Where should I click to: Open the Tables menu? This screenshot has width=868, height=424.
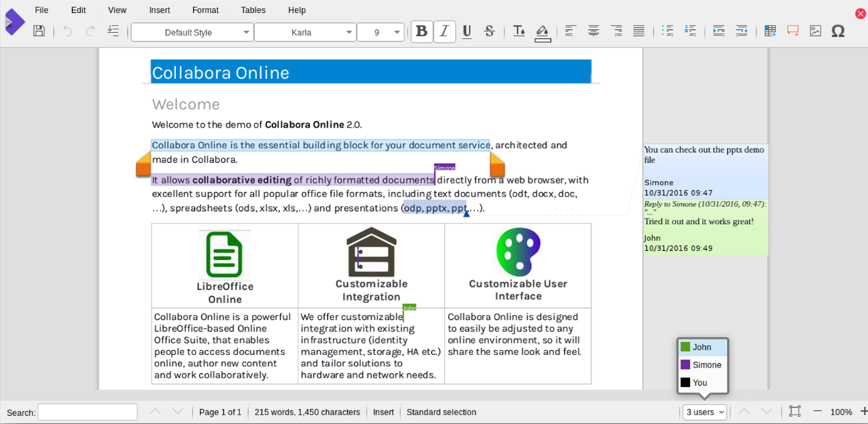pos(253,10)
